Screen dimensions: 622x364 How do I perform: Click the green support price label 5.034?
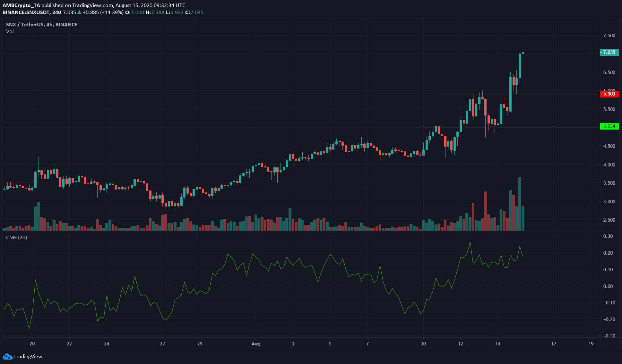click(x=609, y=126)
